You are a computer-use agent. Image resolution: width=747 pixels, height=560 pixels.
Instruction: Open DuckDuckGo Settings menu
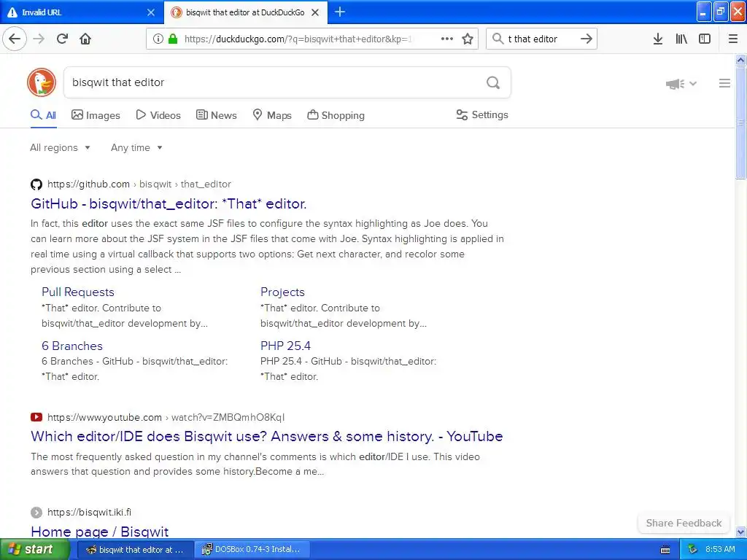(x=482, y=114)
